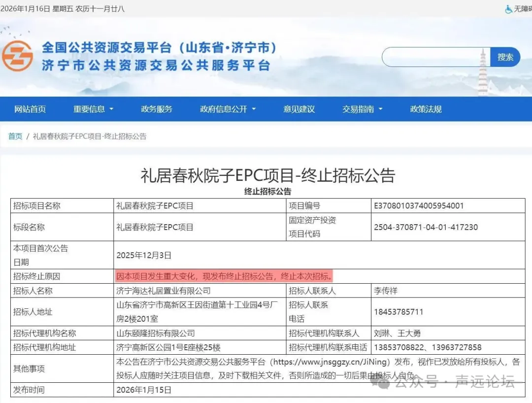Click the accessibility wheelchair icon
This screenshot has width=532, height=403.
508,9
